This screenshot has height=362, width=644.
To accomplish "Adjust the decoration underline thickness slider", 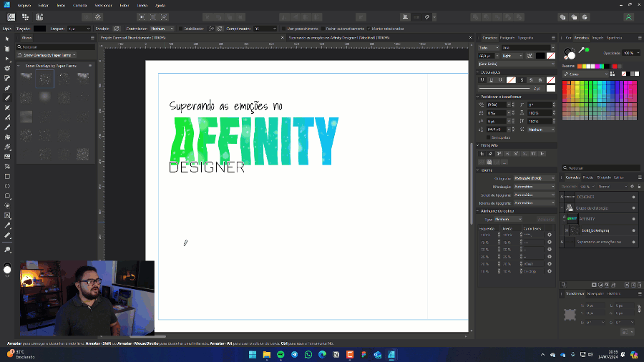I will tap(504, 88).
